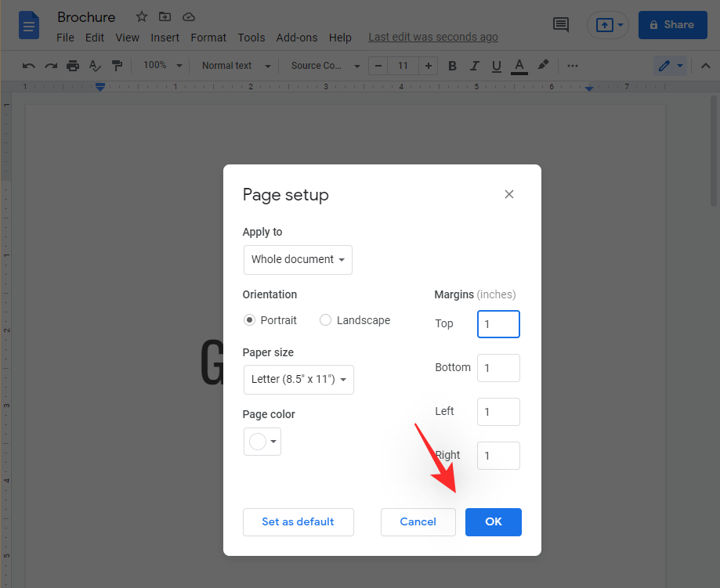This screenshot has width=720, height=588.
Task: Expand the Whole document dropdown
Action: (x=298, y=260)
